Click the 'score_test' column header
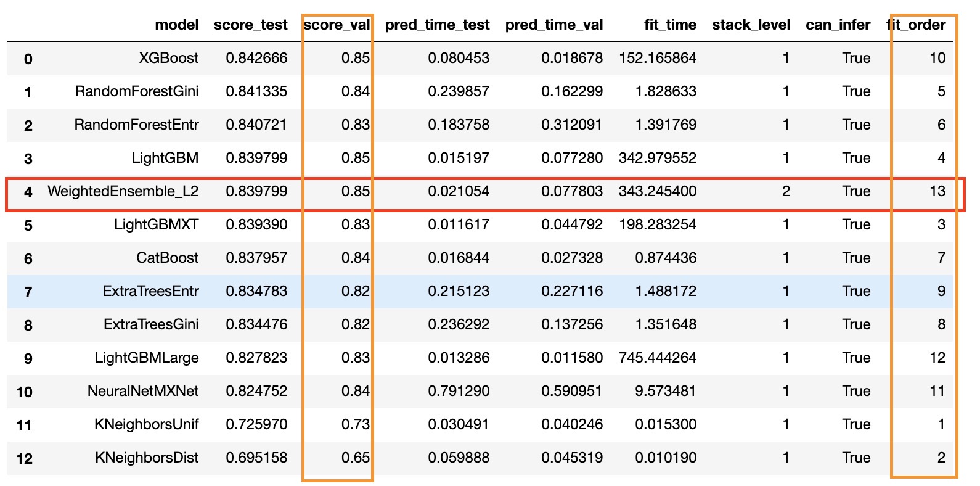The width and height of the screenshot is (980, 486). click(250, 25)
